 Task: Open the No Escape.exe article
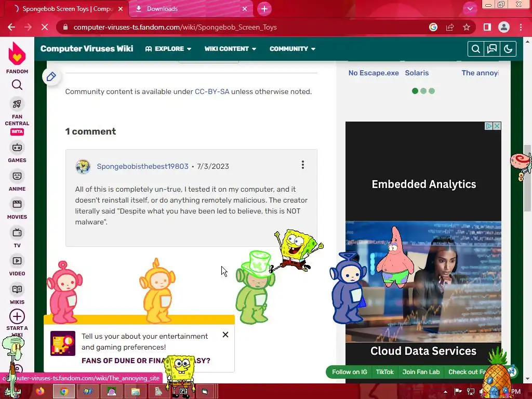tap(374, 73)
